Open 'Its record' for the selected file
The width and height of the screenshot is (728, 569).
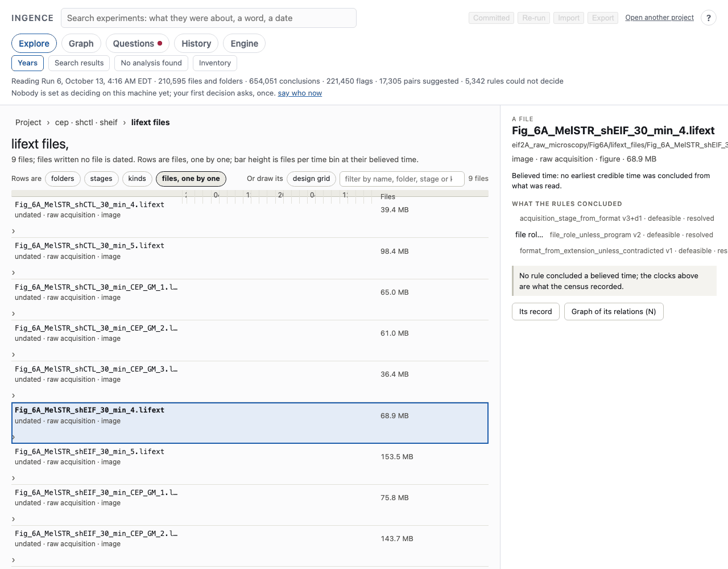(536, 312)
